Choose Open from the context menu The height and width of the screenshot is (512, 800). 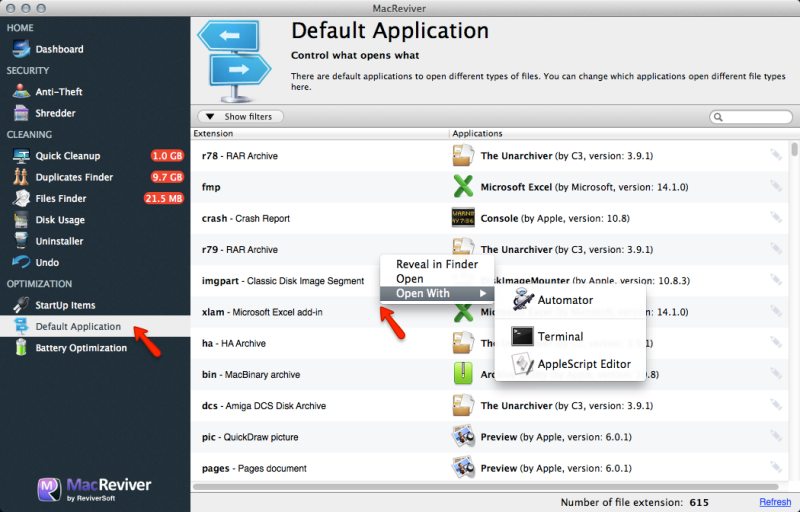click(437, 278)
